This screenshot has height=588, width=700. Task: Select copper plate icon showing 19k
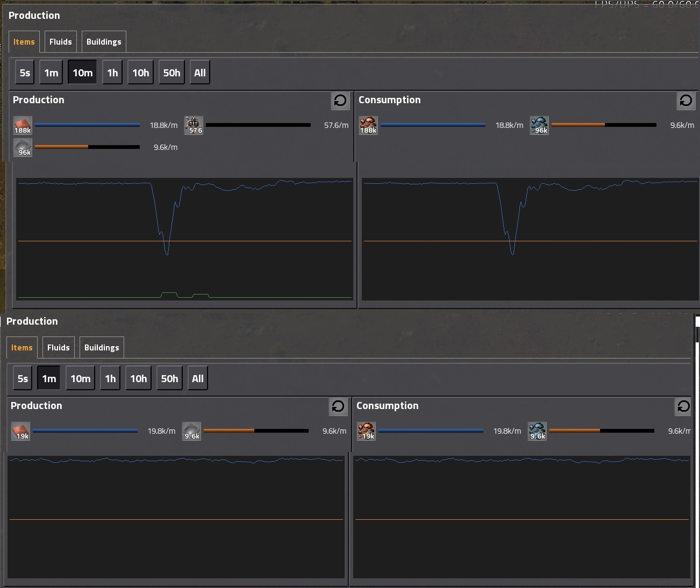click(20, 431)
